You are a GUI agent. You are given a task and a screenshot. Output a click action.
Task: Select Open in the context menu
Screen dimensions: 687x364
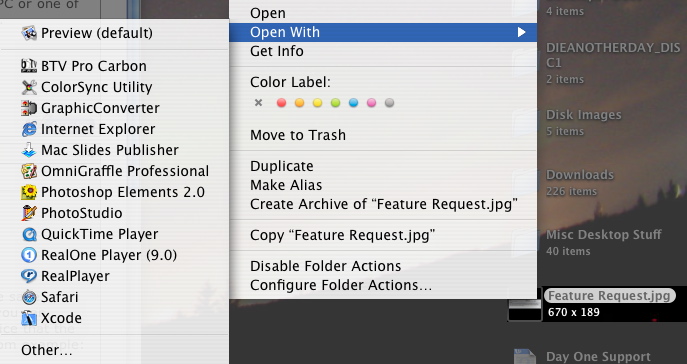(x=383, y=13)
